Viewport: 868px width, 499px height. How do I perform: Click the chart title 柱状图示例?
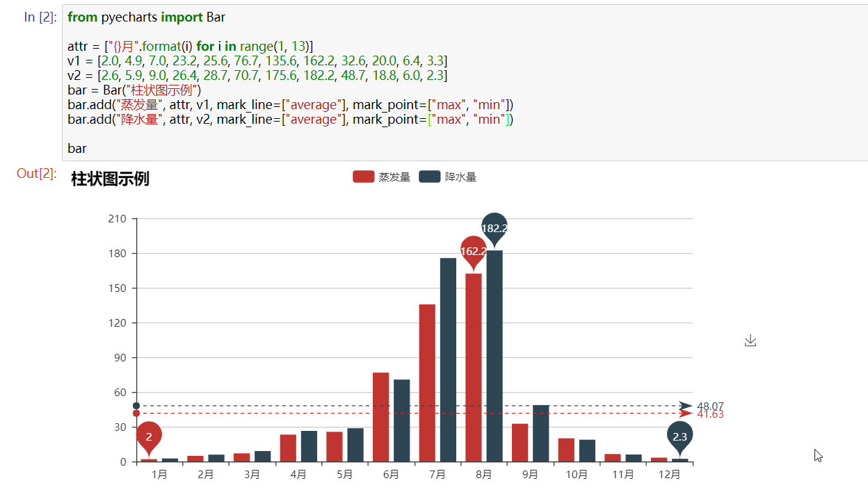coord(110,179)
